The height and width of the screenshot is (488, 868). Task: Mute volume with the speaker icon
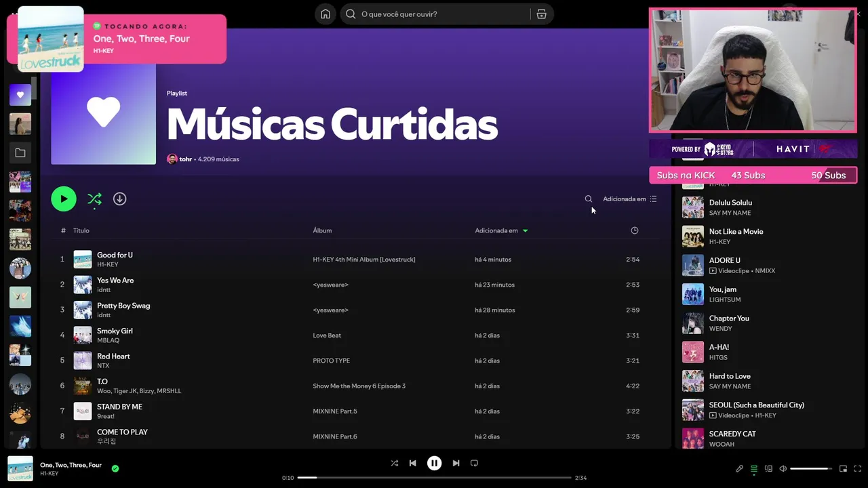tap(783, 468)
